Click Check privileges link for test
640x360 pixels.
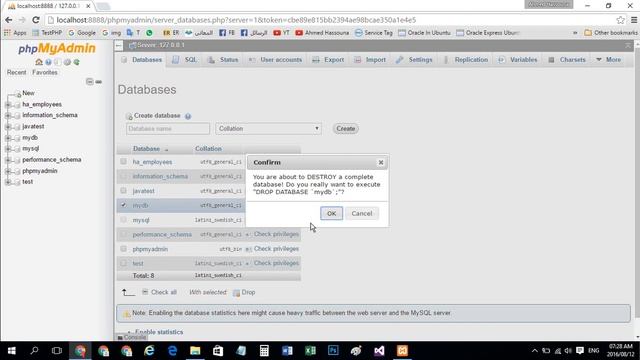pos(276,263)
